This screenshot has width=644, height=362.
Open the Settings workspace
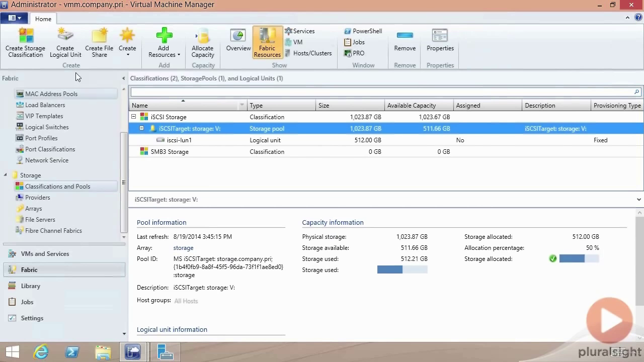(x=64, y=318)
